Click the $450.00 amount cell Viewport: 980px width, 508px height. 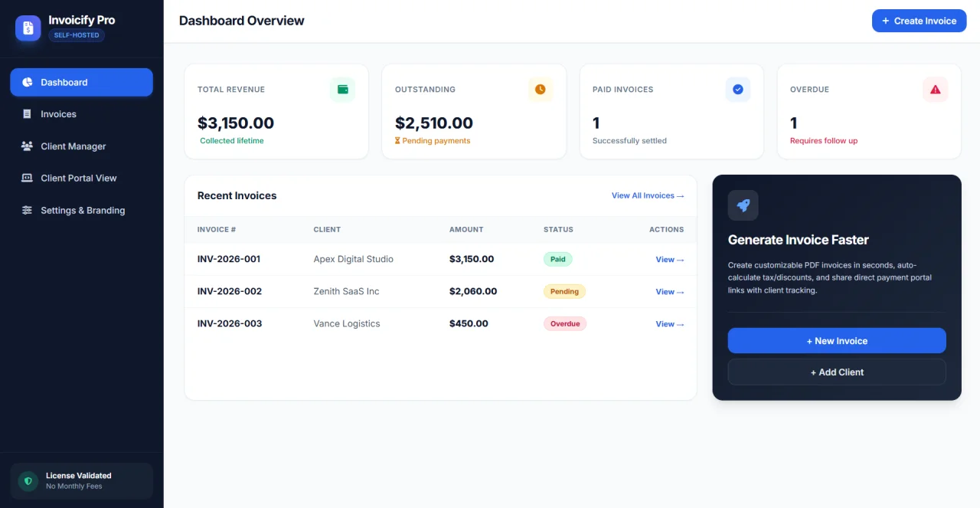click(469, 323)
